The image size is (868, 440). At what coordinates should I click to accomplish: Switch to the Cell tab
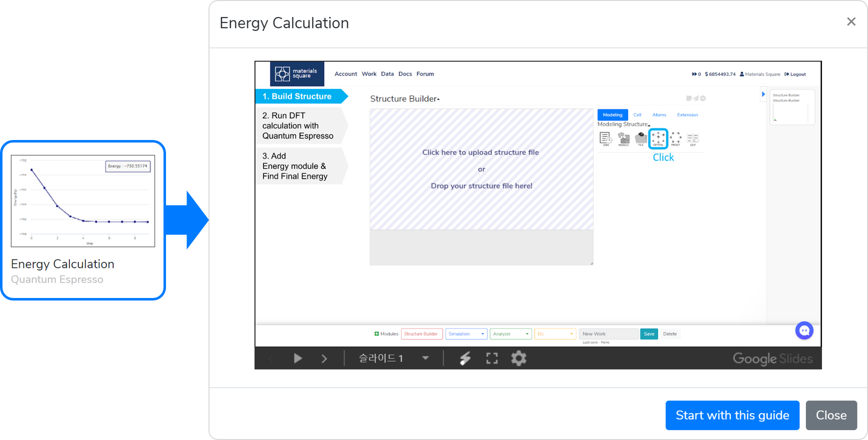[637, 115]
